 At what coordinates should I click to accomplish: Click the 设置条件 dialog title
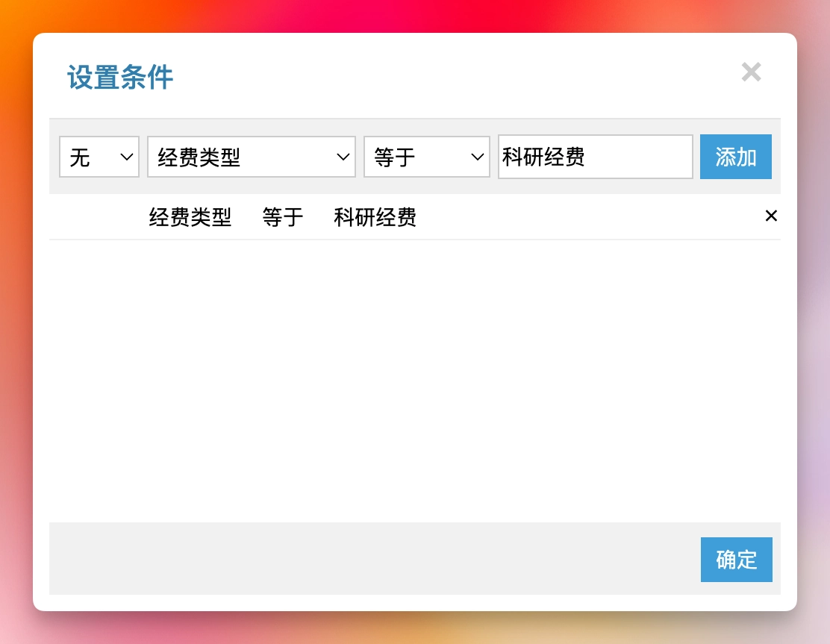(120, 78)
